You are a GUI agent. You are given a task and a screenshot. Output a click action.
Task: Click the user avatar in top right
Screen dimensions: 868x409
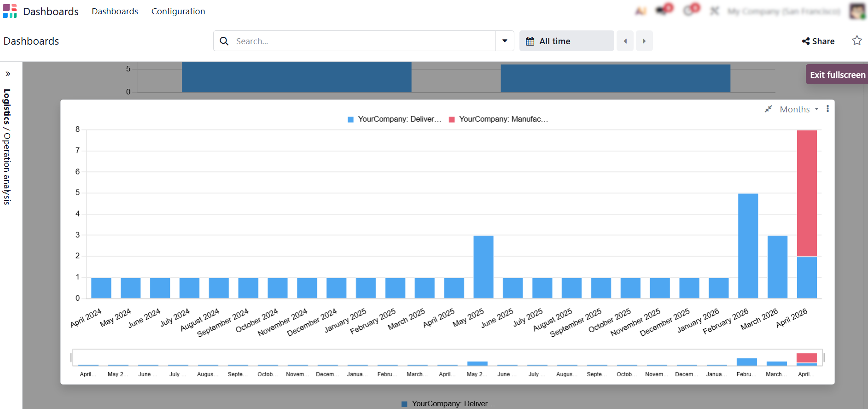click(x=857, y=11)
